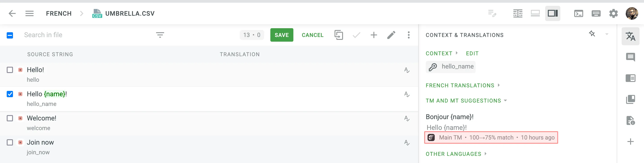
Task: Open the FRENCH language breadcrumb
Action: tap(59, 13)
